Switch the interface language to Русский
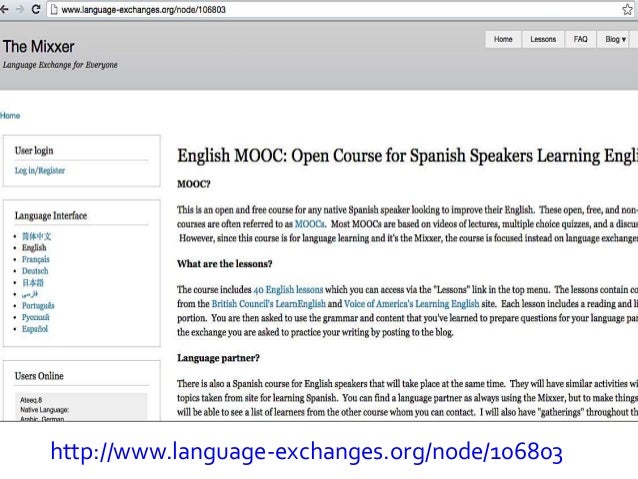The width and height of the screenshot is (638, 479). 35,317
